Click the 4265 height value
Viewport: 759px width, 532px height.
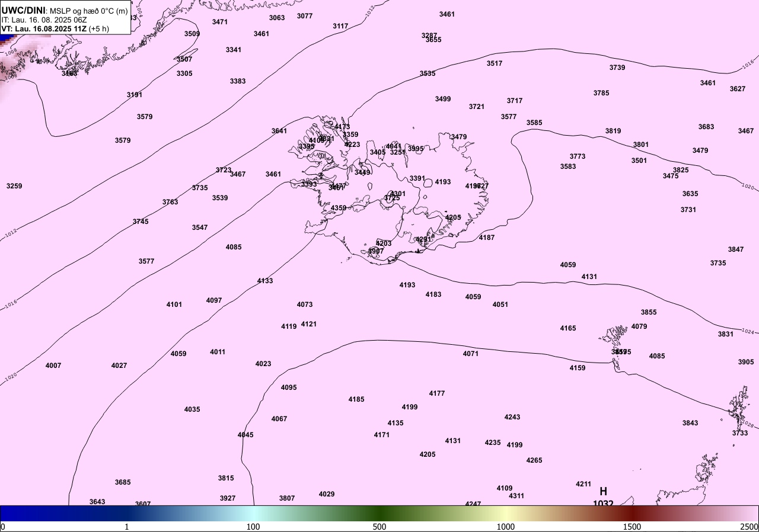(x=534, y=460)
